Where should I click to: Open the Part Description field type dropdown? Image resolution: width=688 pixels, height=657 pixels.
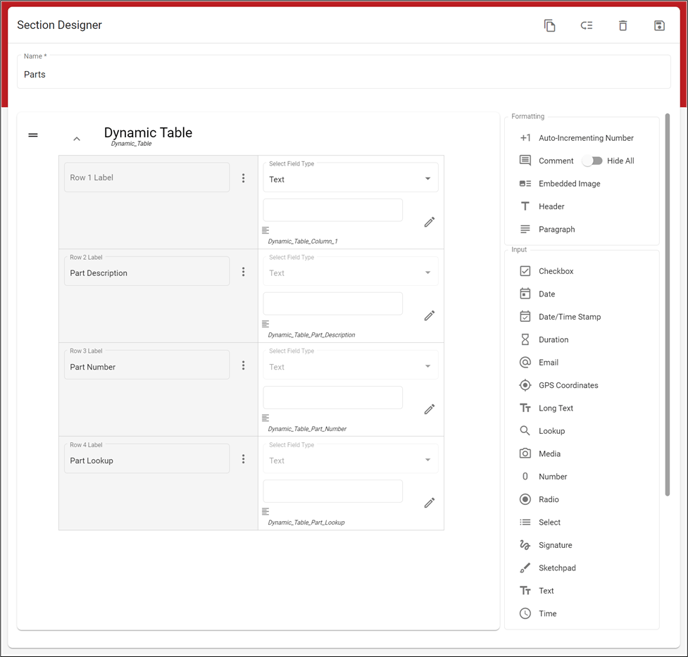(x=351, y=272)
